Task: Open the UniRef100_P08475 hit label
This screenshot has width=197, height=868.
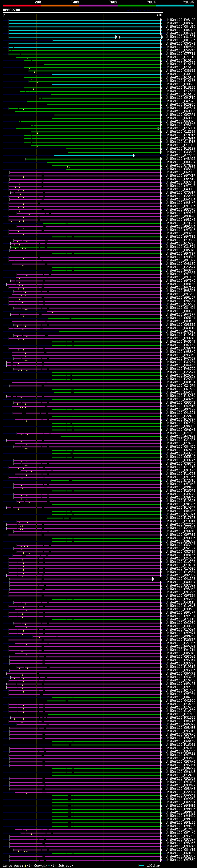Action: click(180, 20)
